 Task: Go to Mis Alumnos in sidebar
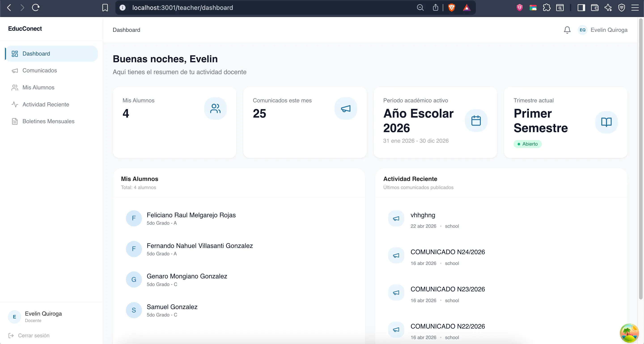pyautogui.click(x=38, y=87)
